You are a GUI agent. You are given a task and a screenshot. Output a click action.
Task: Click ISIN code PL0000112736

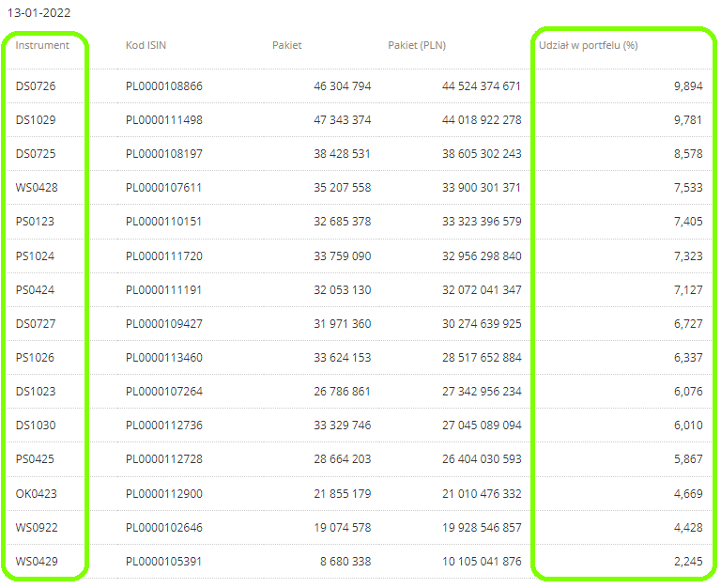[164, 426]
